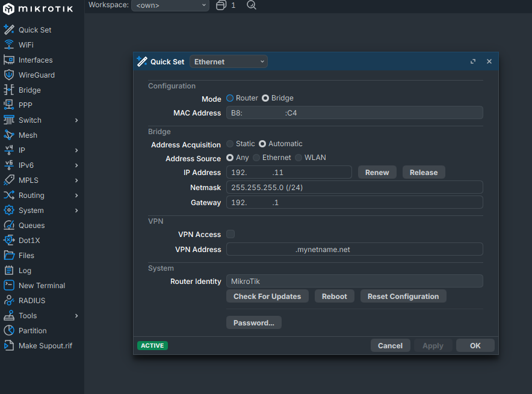Image resolution: width=532 pixels, height=394 pixels.
Task: Expand the Switch submenu arrow
Action: coord(76,120)
